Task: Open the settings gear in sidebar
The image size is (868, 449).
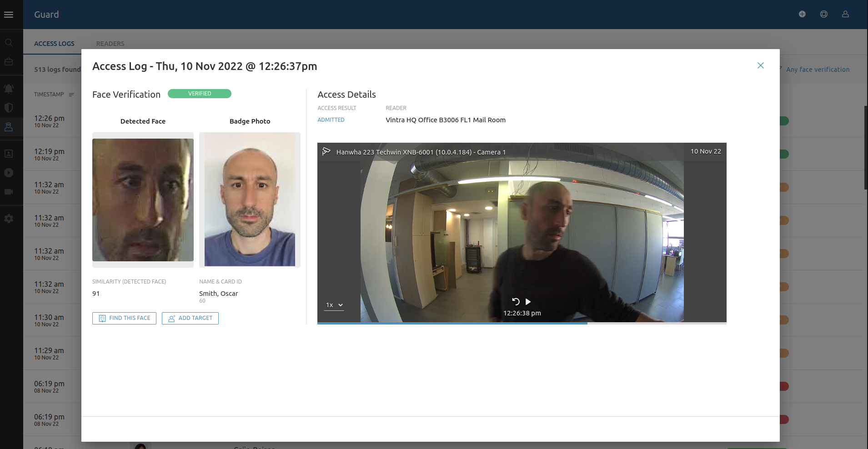Action: click(x=9, y=219)
